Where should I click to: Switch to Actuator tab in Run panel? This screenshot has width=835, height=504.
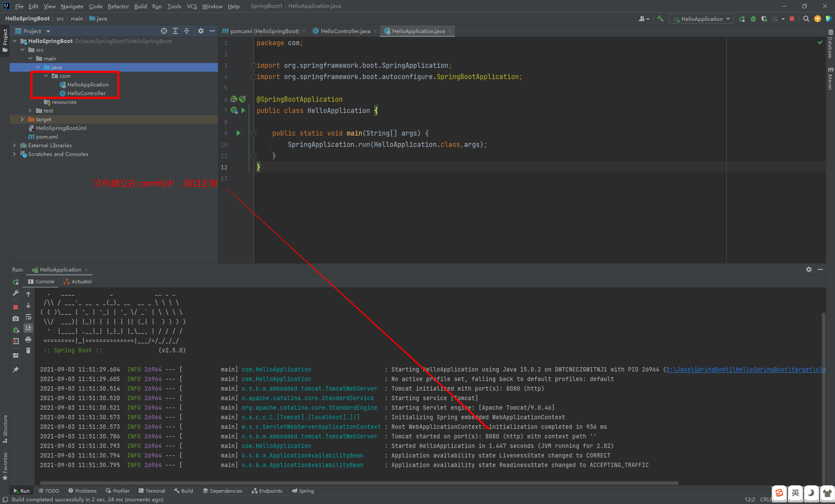77,282
